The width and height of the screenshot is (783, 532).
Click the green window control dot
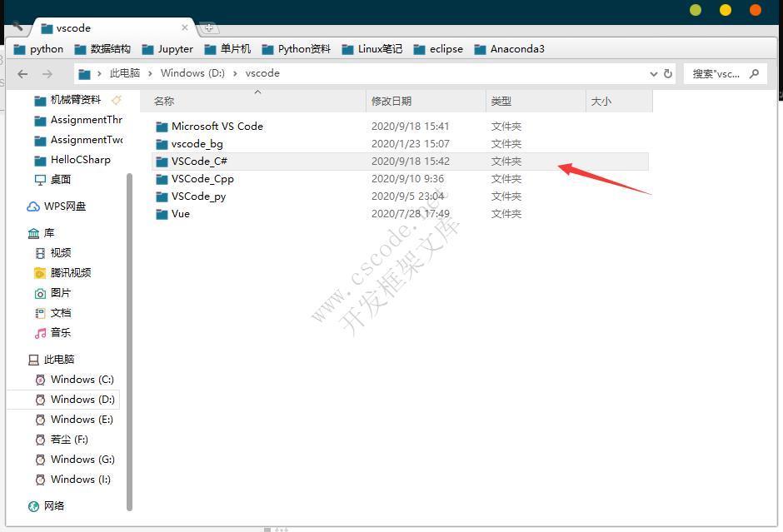tap(696, 10)
